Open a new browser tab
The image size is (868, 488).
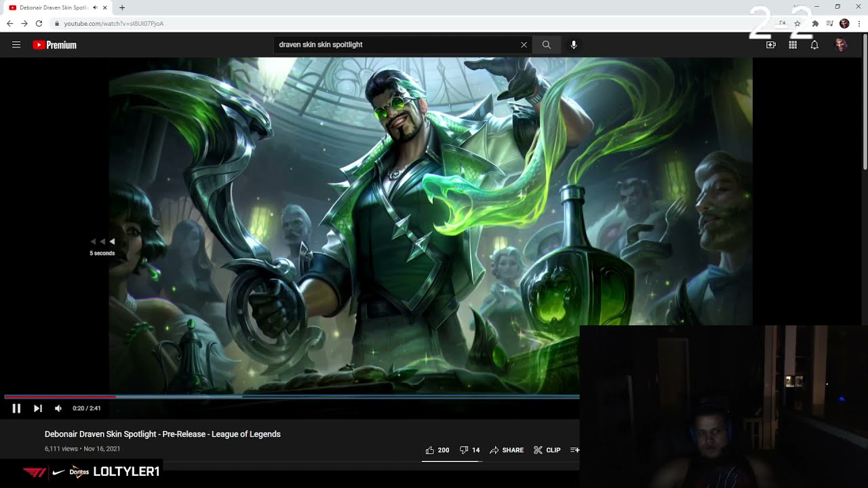click(x=122, y=7)
